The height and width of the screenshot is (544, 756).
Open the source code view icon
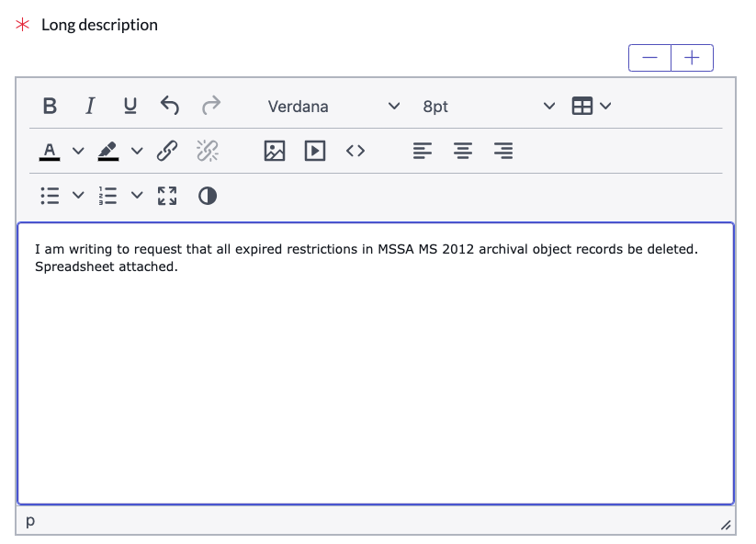pyautogui.click(x=355, y=151)
